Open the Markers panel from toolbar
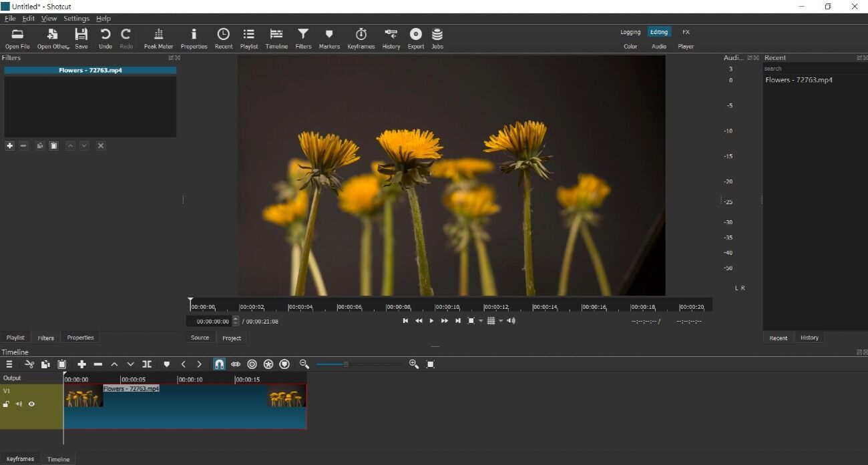Image resolution: width=868 pixels, height=465 pixels. (x=329, y=38)
